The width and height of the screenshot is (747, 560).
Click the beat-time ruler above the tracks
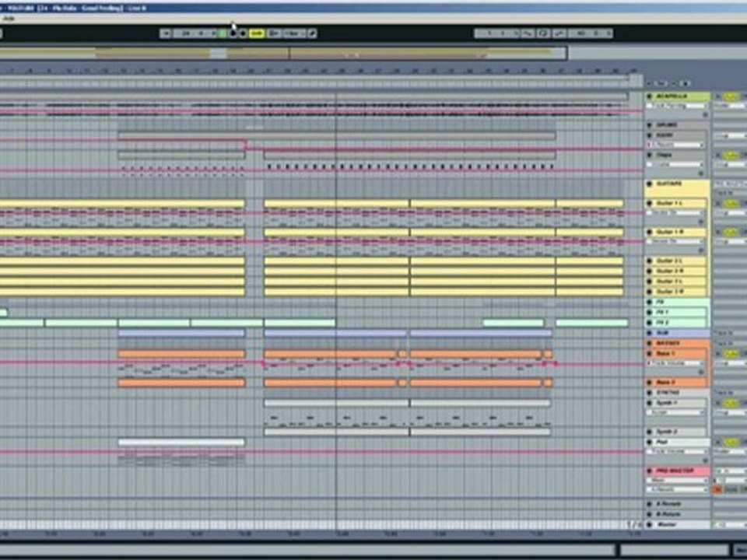pos(320,71)
